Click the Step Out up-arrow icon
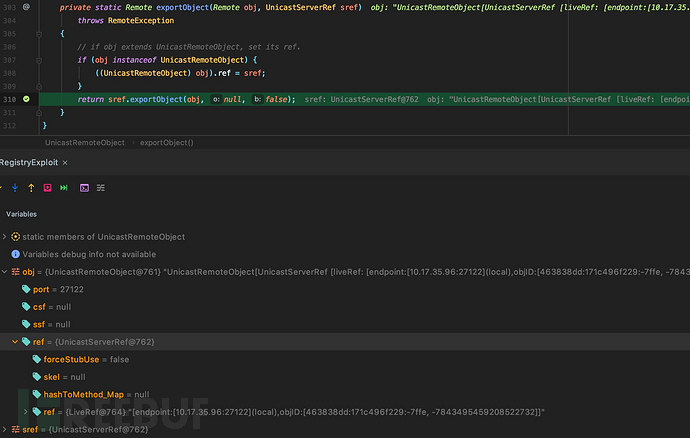The height and width of the screenshot is (438, 690). pyautogui.click(x=31, y=187)
